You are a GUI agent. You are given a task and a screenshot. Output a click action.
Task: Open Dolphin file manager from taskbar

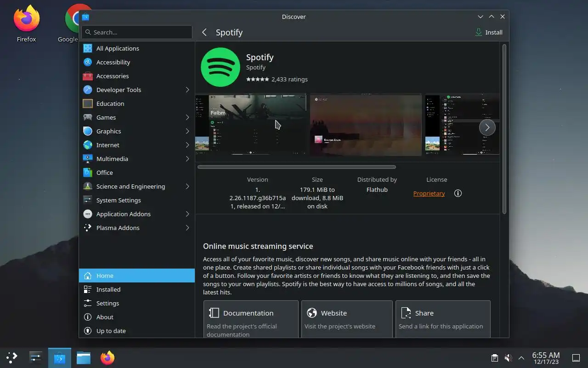84,357
